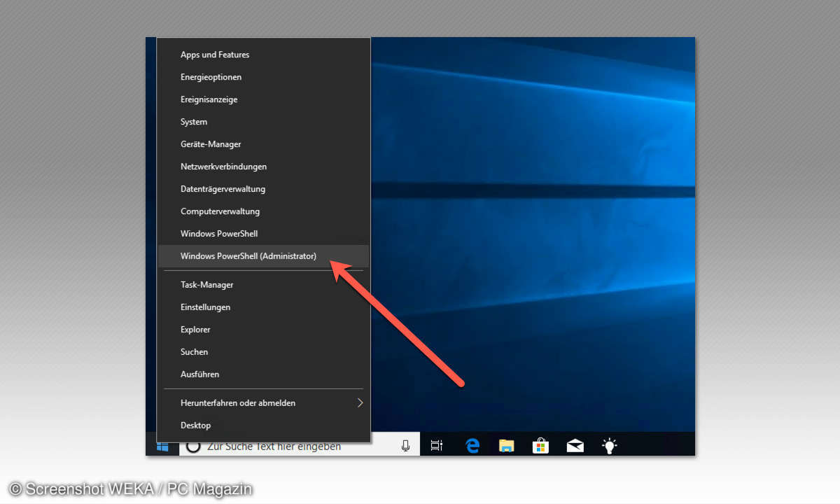Image resolution: width=840 pixels, height=504 pixels.
Task: Open Task View from the taskbar
Action: point(437,446)
